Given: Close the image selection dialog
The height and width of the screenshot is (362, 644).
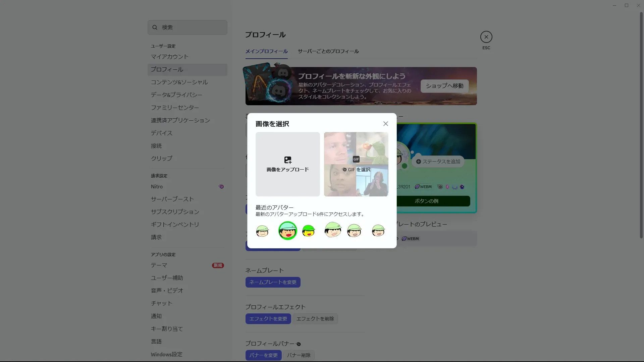Looking at the screenshot, I should coord(386,124).
